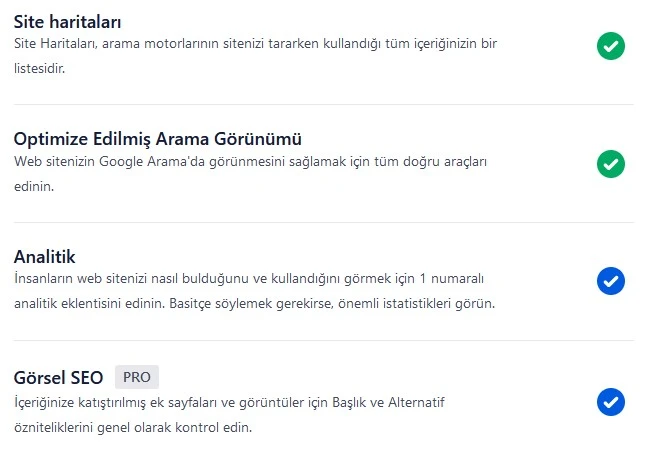The width and height of the screenshot is (647, 460).
Task: Click the PRO badge beside Görsel SEO
Action: coord(137,377)
